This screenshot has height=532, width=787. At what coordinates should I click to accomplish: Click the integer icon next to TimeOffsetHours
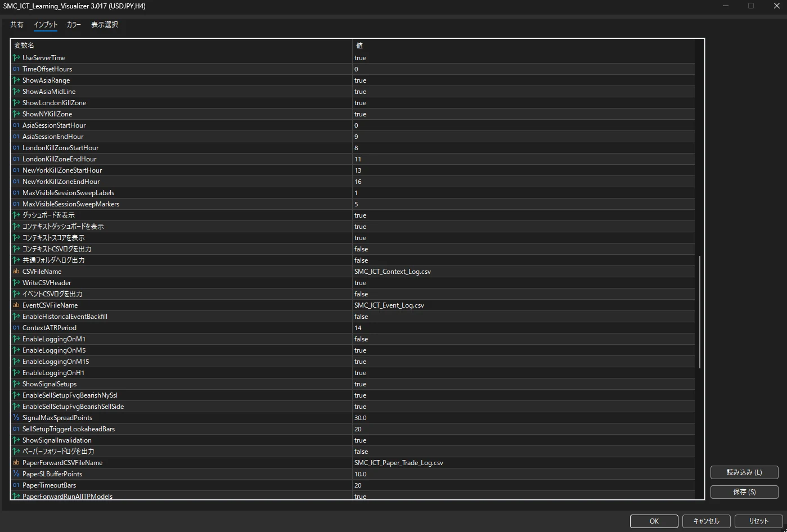[16, 69]
